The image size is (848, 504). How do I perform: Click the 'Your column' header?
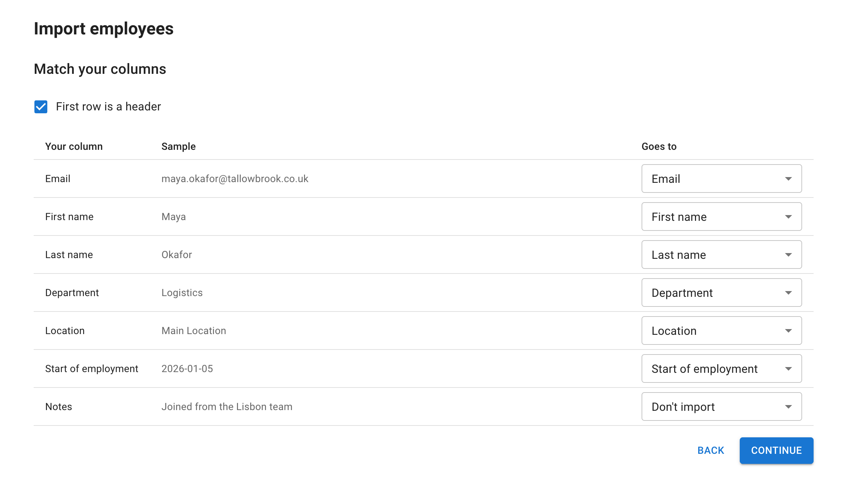[74, 146]
